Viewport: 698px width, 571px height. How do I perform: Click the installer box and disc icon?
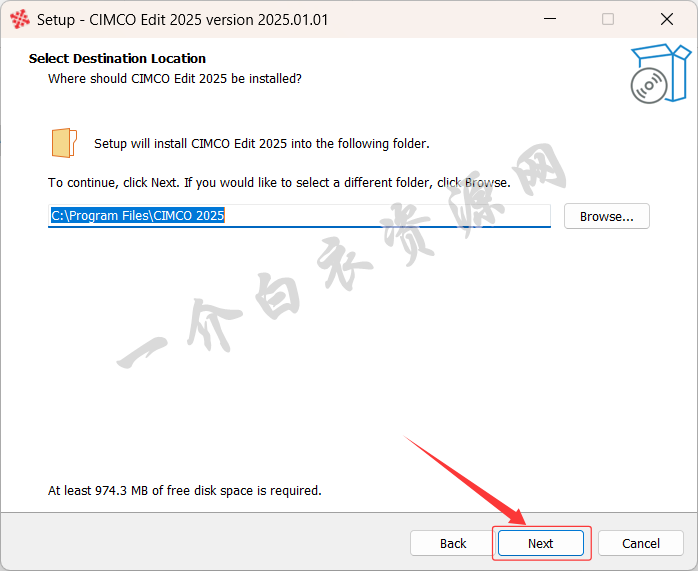click(661, 73)
